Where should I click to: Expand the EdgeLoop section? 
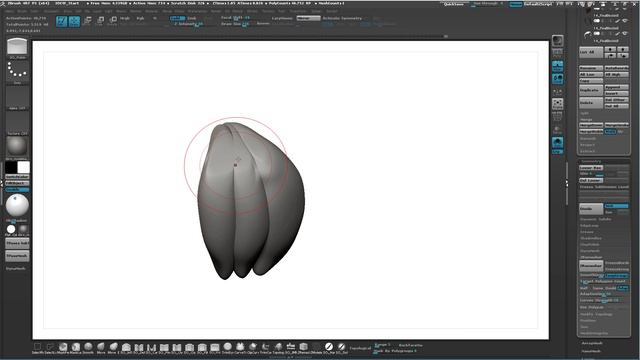coord(589,225)
